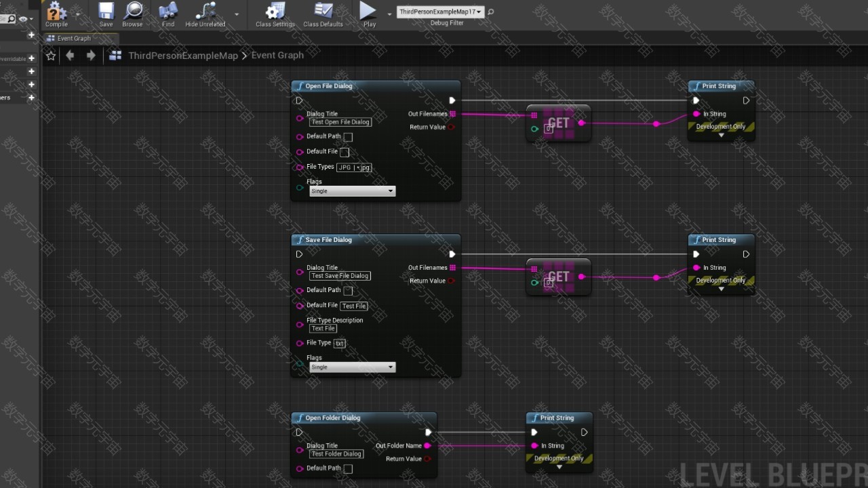Click the Save blueprint icon
This screenshot has height=488, width=868.
106,12
